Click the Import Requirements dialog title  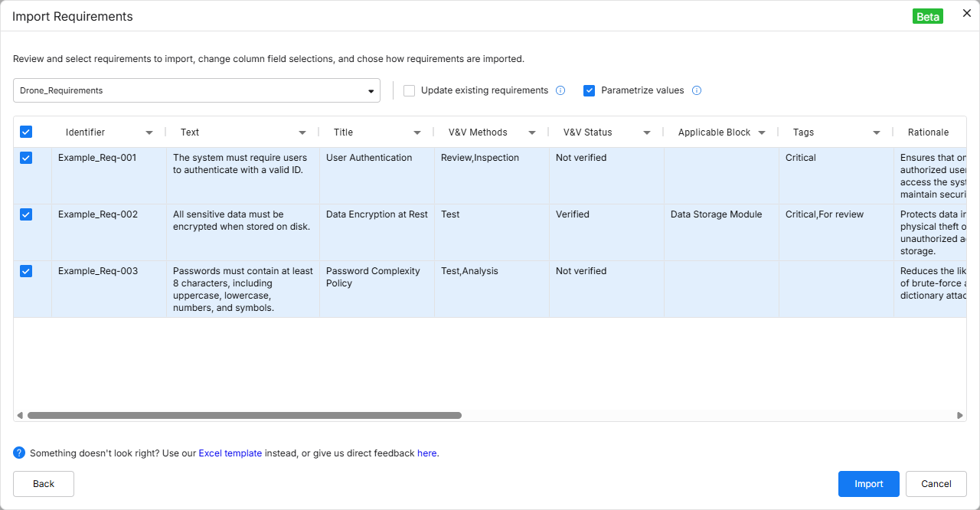[73, 17]
